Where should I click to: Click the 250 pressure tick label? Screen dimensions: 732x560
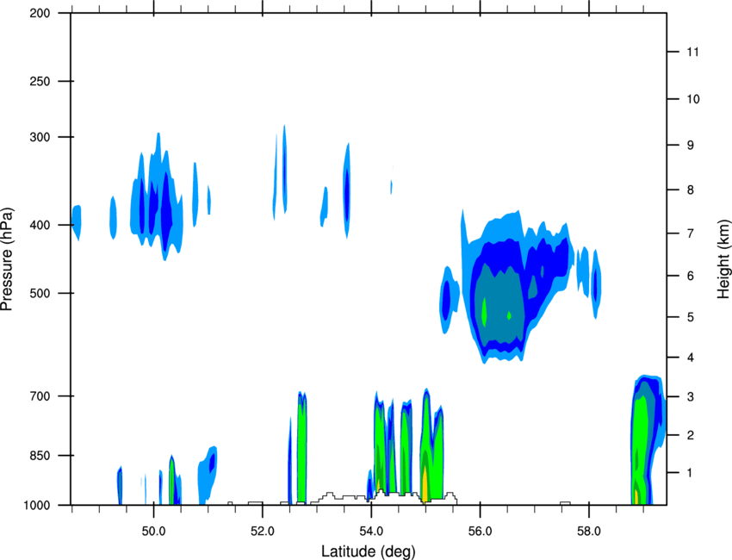click(40, 81)
